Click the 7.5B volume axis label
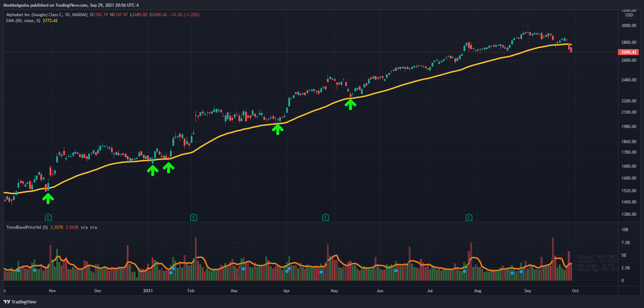644x308 pixels. 625,243
